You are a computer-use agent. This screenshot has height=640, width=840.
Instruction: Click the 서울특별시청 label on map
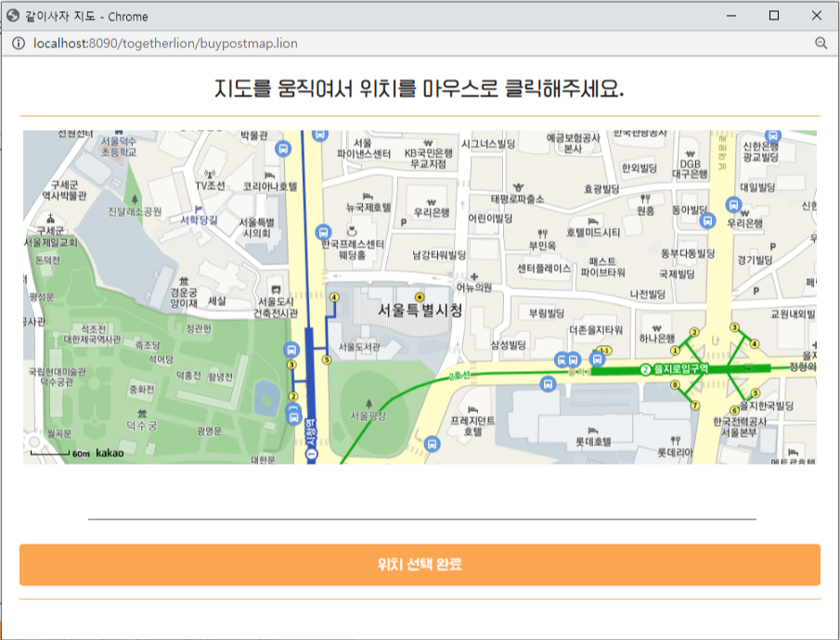[x=420, y=311]
